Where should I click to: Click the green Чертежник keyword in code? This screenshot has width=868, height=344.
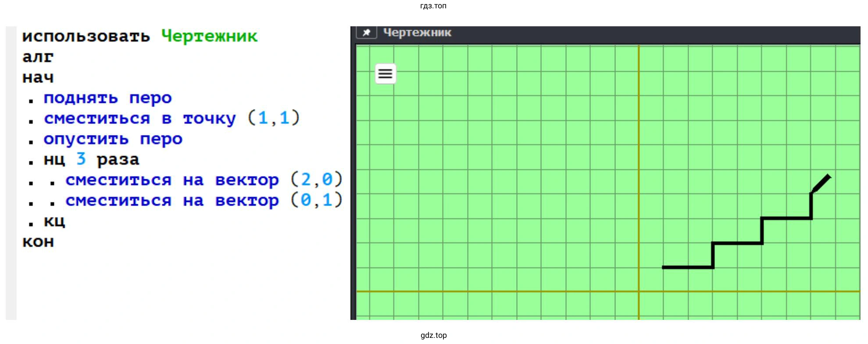[x=209, y=36]
